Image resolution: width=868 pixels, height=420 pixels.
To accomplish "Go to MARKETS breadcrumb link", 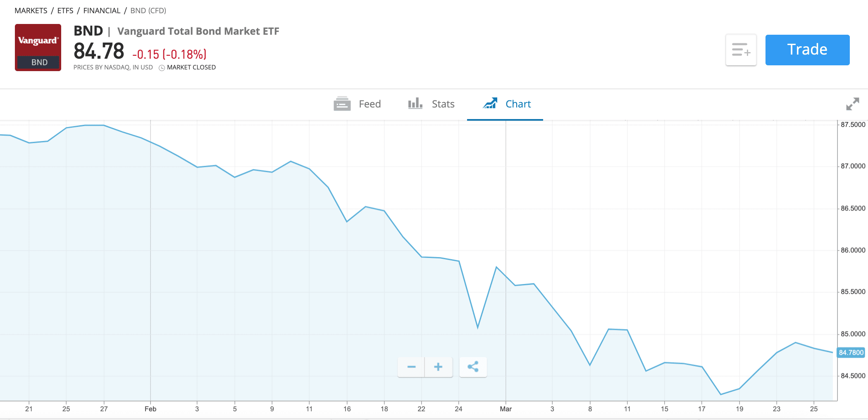I will pos(31,11).
